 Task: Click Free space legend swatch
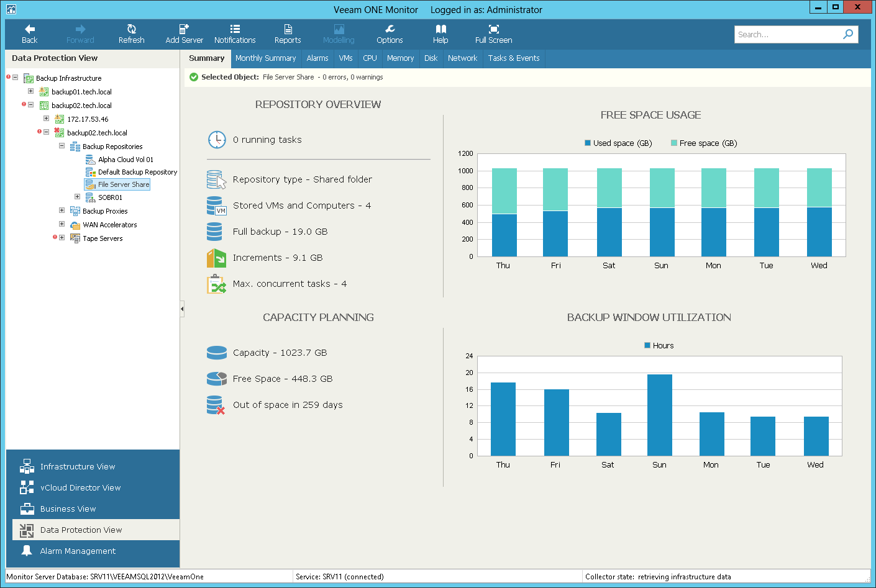(x=674, y=143)
